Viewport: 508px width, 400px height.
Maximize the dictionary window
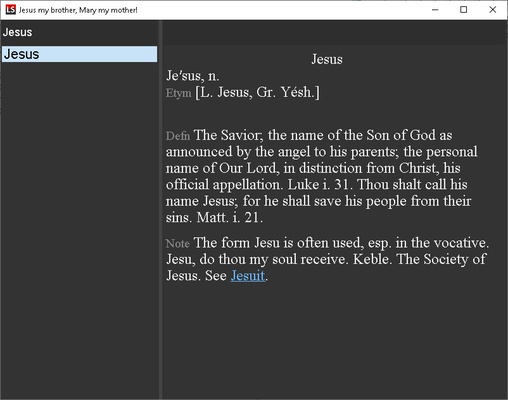464,10
